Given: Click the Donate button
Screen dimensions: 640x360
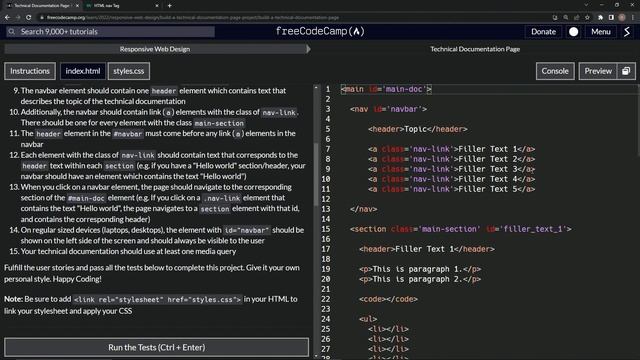Looking at the screenshot, I should tap(543, 32).
